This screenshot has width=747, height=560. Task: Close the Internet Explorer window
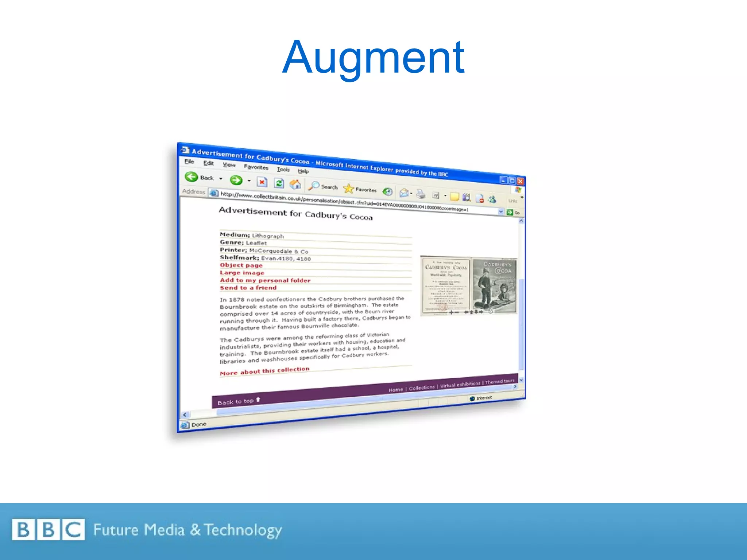coord(520,181)
